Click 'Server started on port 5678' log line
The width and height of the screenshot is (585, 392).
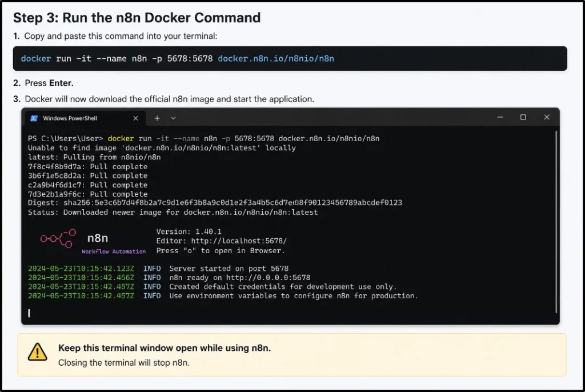pos(229,269)
